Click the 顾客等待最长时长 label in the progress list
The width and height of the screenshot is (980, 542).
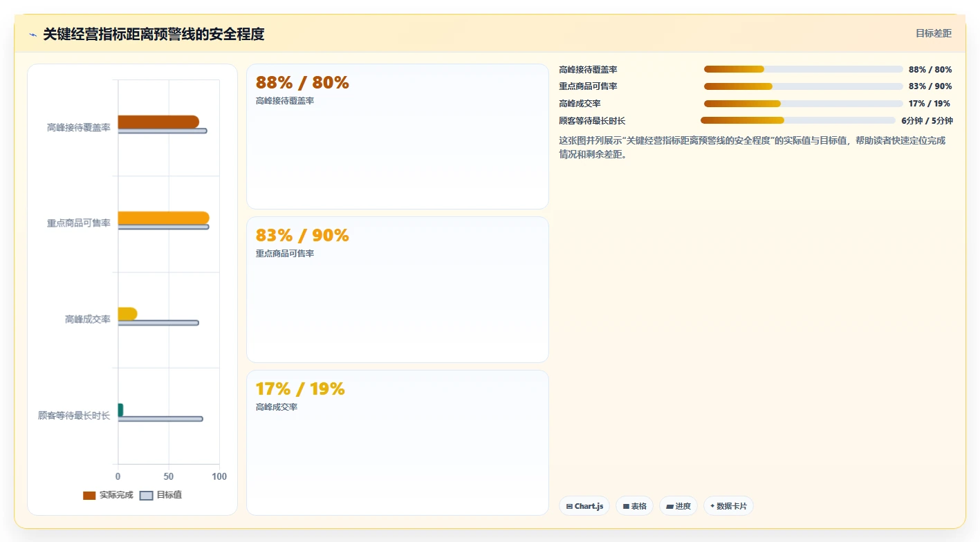(x=592, y=121)
